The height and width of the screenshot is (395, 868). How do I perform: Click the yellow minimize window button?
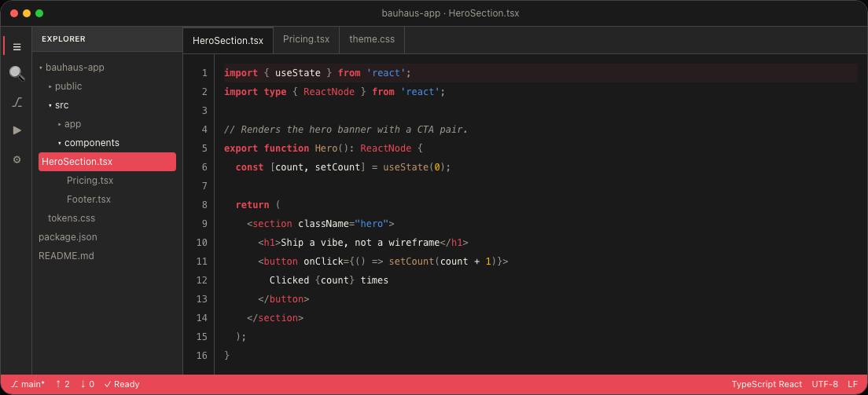tap(27, 13)
